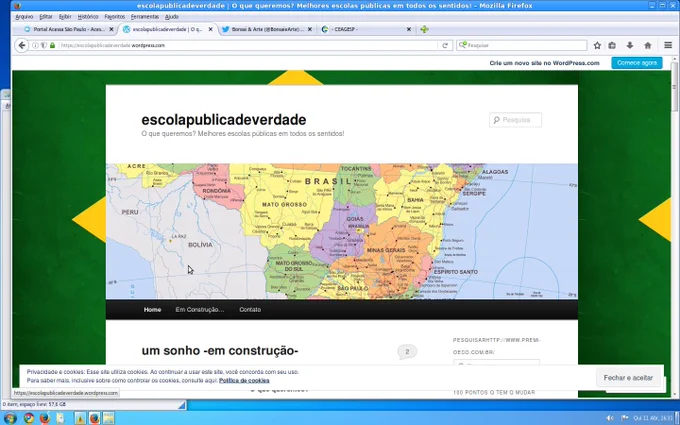The width and height of the screenshot is (680, 425).
Task: Open the Contato page link
Action: tap(250, 310)
